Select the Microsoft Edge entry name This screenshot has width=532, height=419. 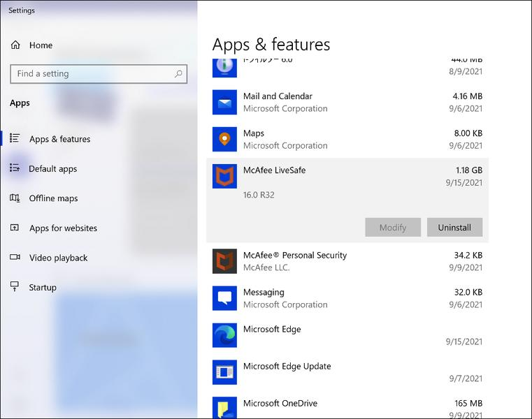(x=272, y=329)
